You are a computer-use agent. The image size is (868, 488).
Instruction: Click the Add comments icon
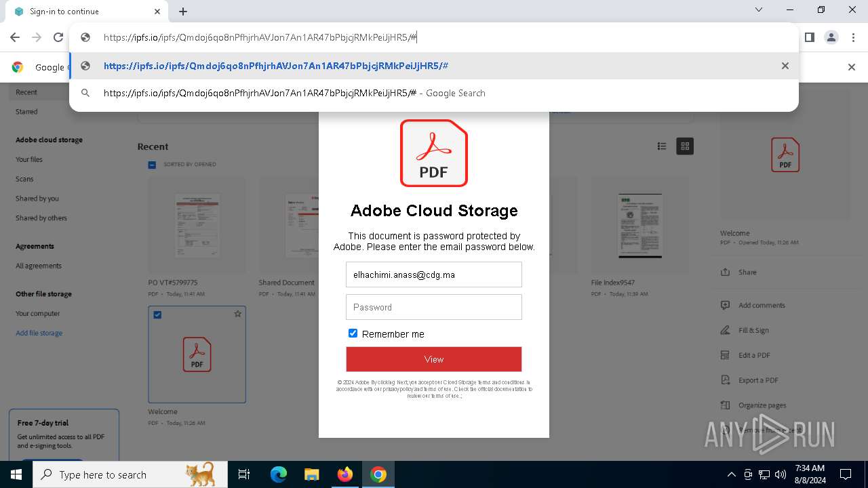pyautogui.click(x=726, y=306)
